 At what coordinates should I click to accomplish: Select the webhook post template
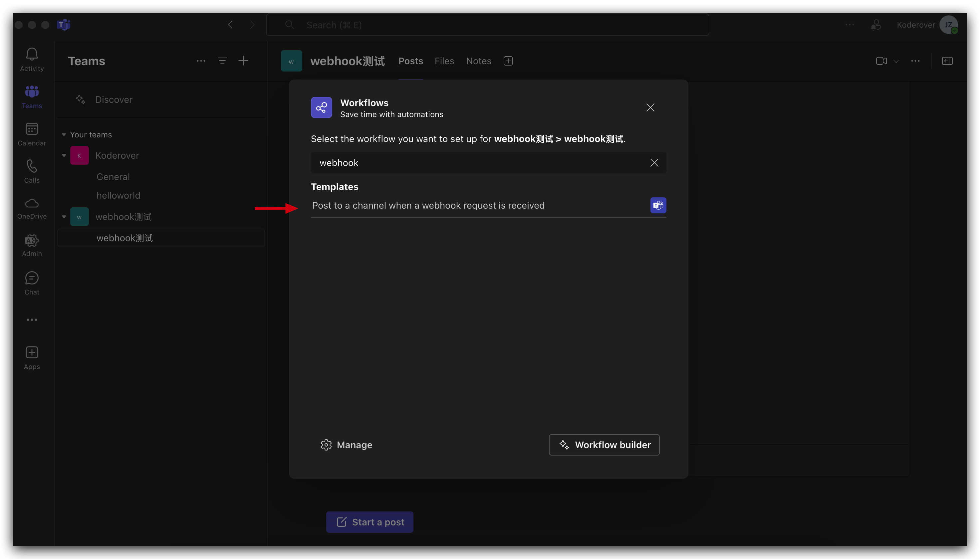428,205
